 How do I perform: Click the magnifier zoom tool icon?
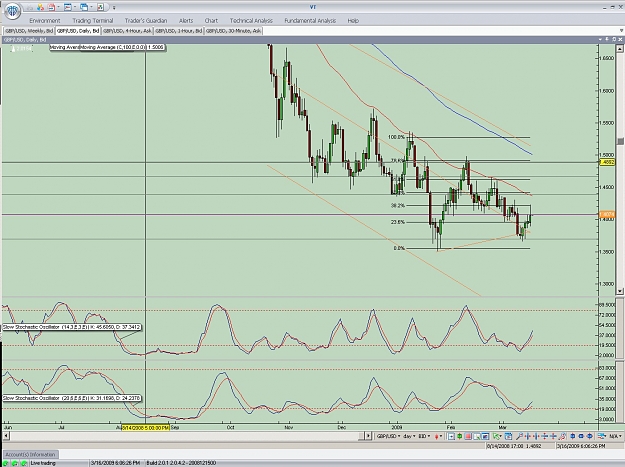coord(519,437)
